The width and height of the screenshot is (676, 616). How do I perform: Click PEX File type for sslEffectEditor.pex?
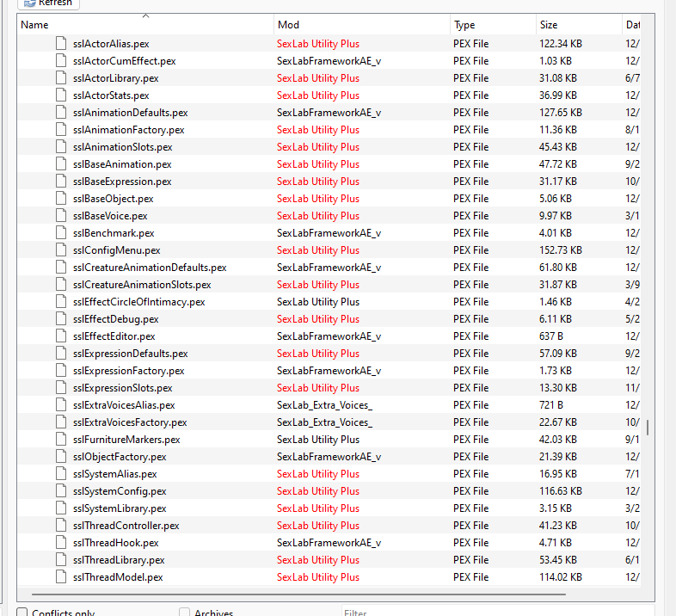[x=470, y=336]
